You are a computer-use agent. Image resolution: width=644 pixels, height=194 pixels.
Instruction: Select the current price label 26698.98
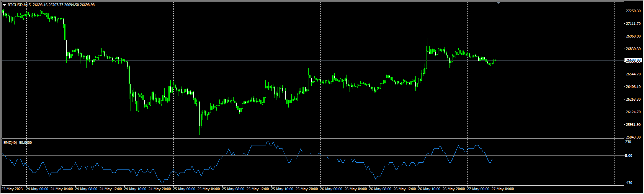coord(633,60)
